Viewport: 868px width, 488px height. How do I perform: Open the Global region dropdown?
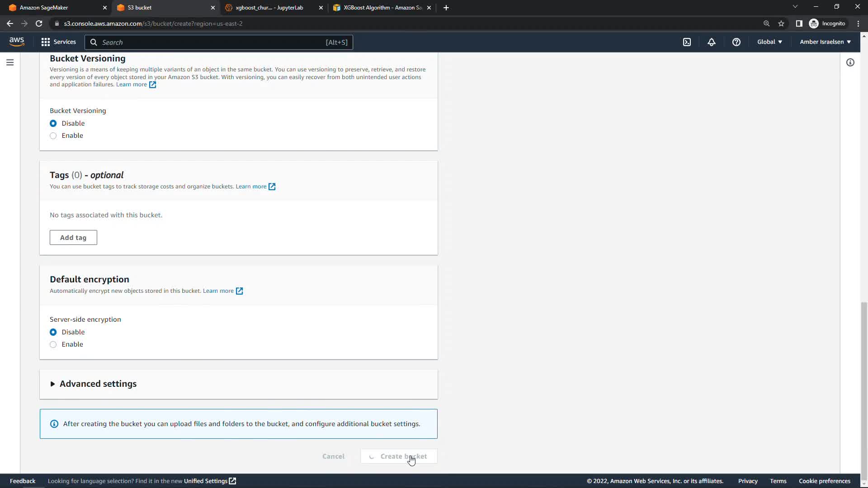(x=769, y=42)
